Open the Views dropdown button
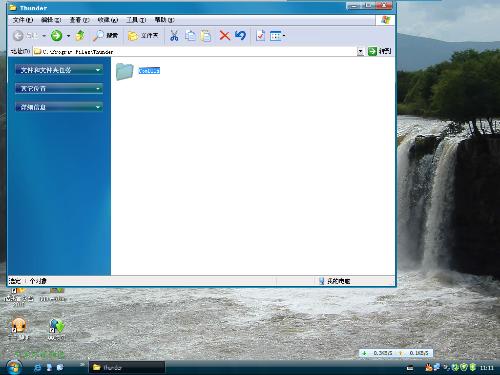This screenshot has height=375, width=500. [277, 35]
